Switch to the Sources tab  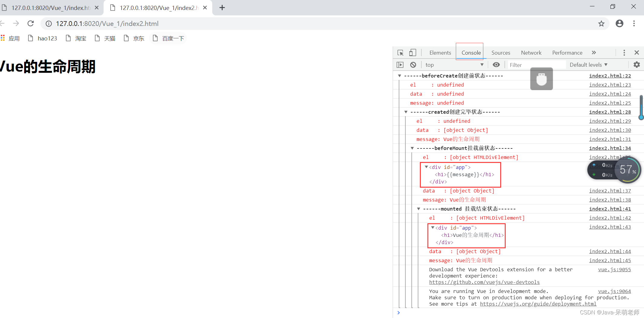[x=501, y=53]
